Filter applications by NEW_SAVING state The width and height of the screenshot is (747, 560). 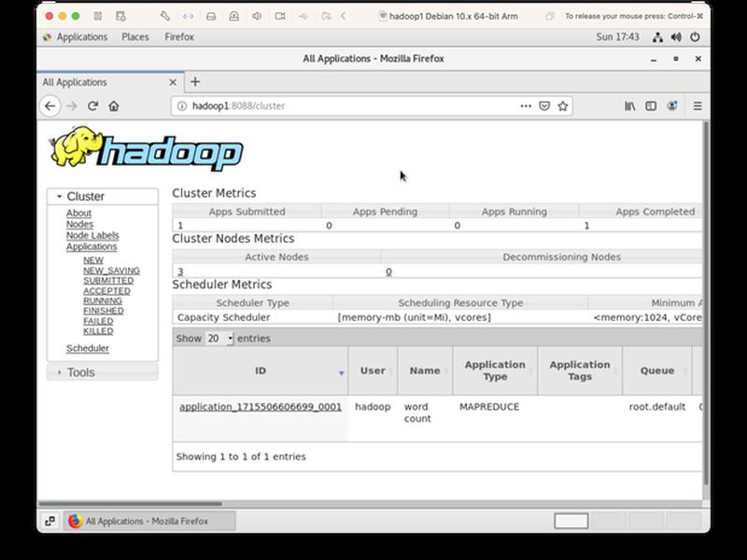tap(111, 271)
